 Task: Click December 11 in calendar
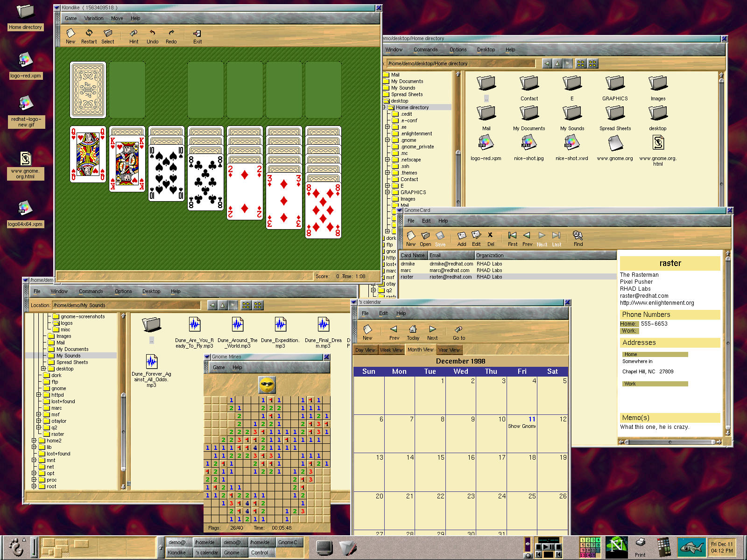522,434
